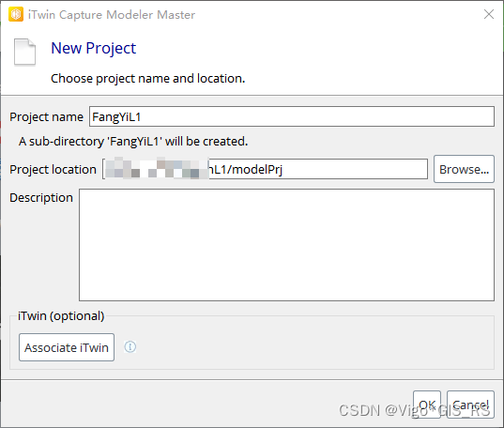Click the iTwin Capture Modeler app icon

[x=16, y=14]
